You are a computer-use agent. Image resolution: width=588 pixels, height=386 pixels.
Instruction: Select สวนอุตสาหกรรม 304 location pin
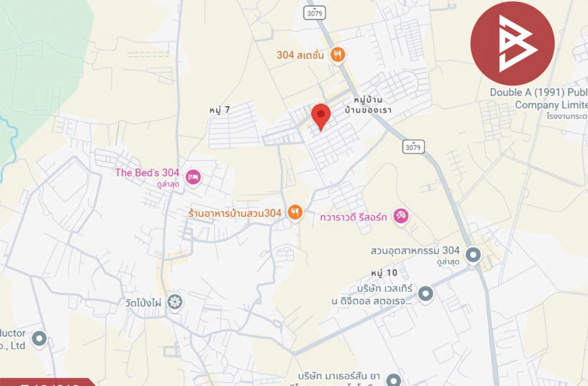point(473,255)
